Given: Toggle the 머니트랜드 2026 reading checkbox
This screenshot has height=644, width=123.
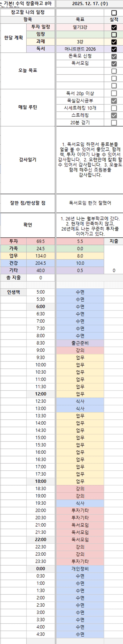Looking at the screenshot, I should [x=114, y=49].
